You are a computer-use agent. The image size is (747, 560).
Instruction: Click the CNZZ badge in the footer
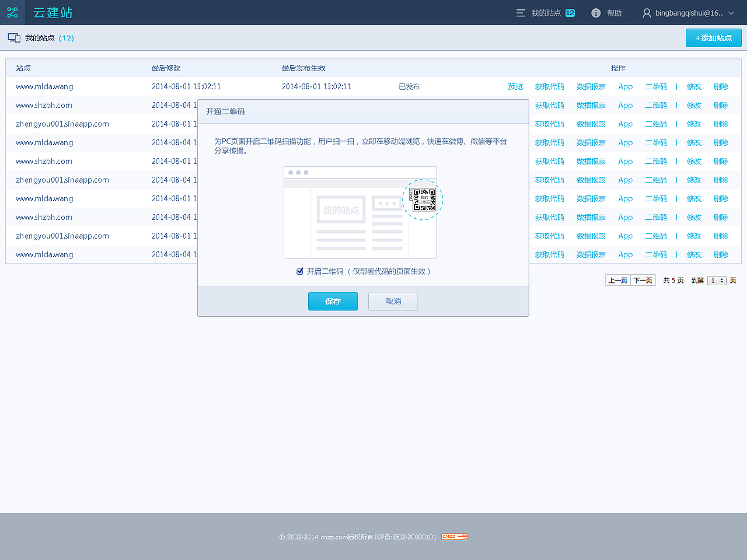pos(454,537)
